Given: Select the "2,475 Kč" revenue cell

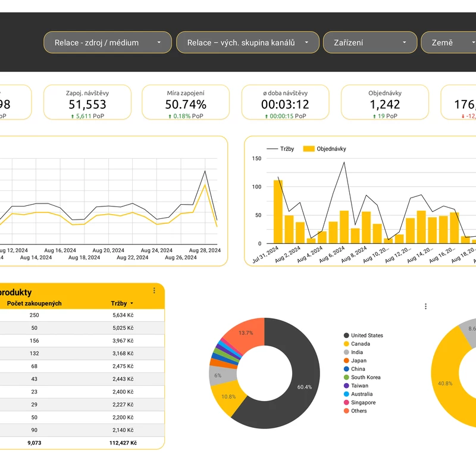Looking at the screenshot, I should (123, 366).
